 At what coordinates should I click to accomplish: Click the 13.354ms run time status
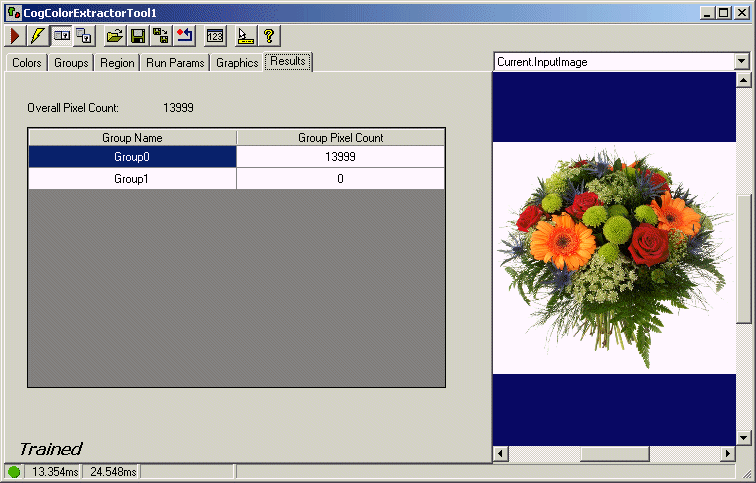click(x=54, y=472)
